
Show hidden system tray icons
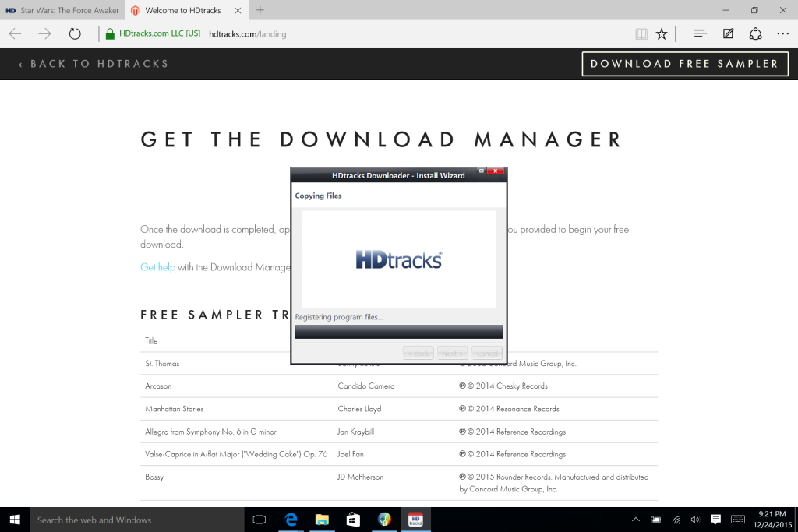pos(636,520)
